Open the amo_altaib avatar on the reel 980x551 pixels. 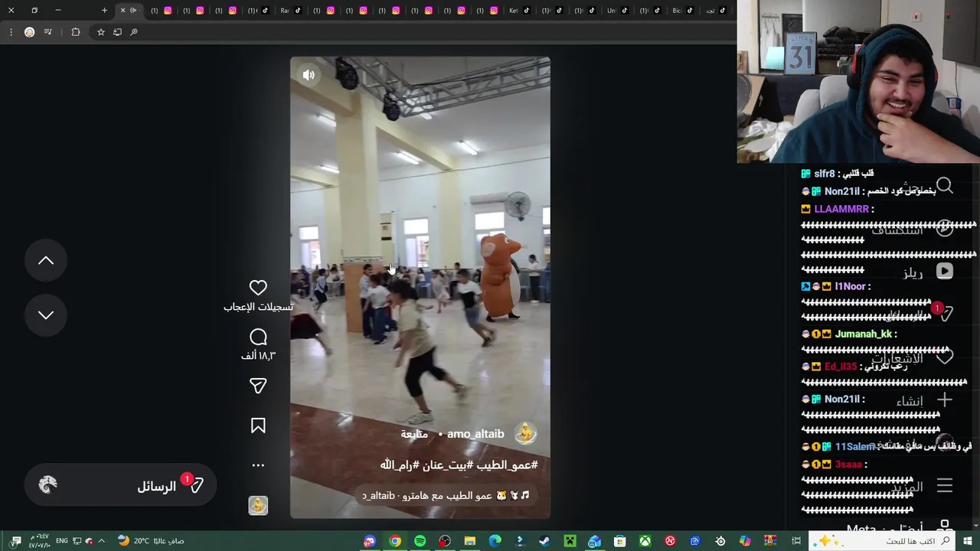tap(525, 433)
